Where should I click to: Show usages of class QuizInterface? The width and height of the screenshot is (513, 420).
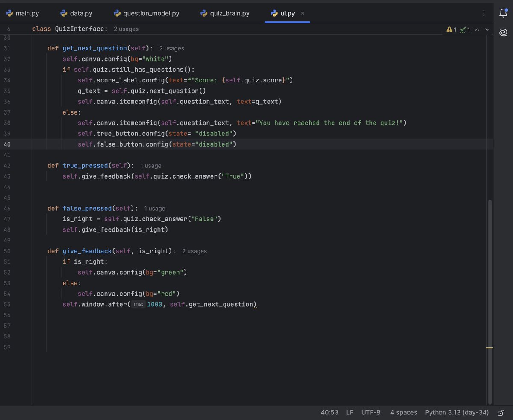126,29
